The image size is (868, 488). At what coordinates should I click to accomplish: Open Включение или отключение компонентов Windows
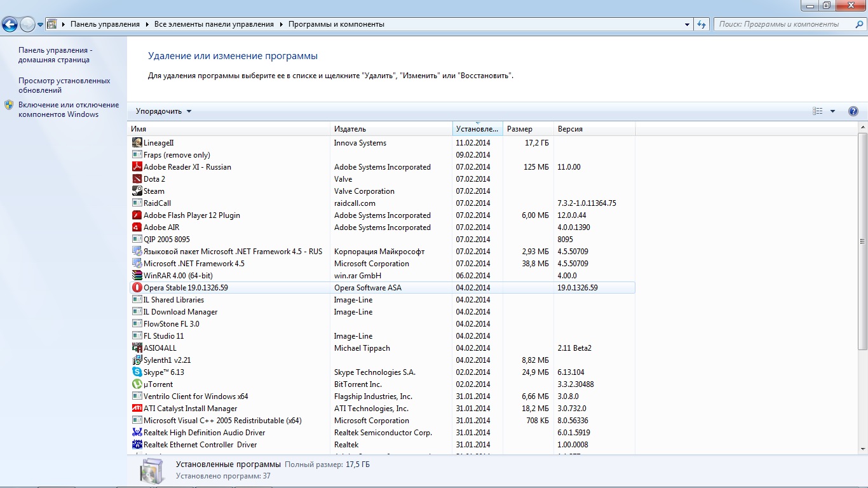(x=69, y=110)
